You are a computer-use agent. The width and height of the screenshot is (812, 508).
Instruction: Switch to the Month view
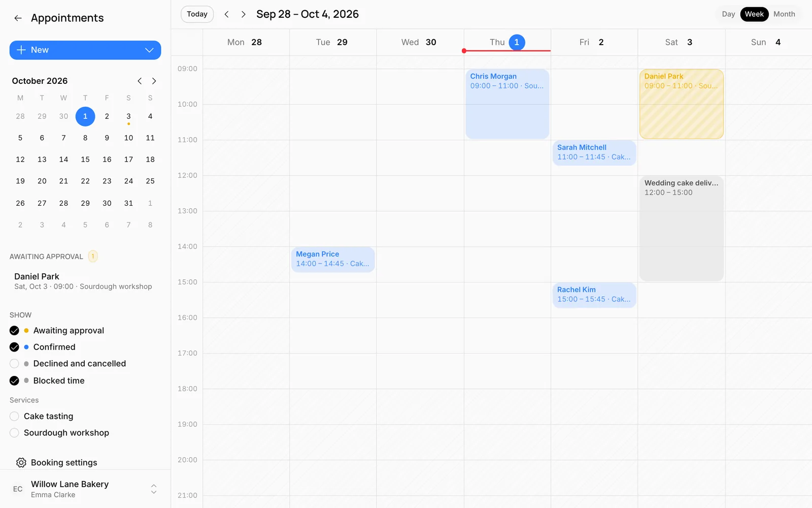pos(784,14)
